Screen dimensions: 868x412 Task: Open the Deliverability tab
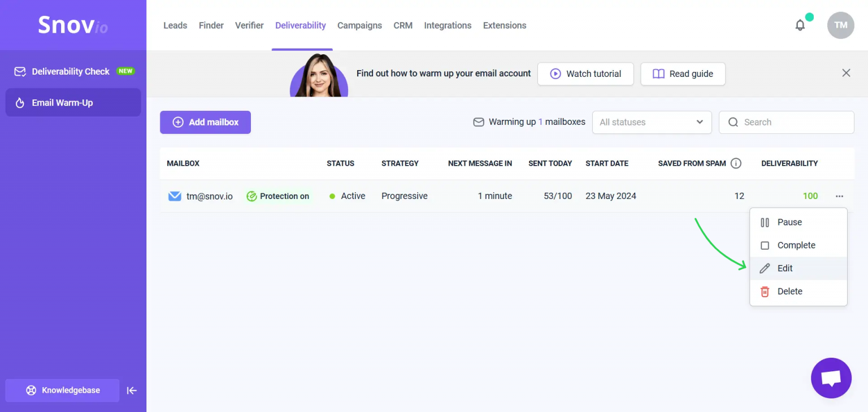(301, 25)
